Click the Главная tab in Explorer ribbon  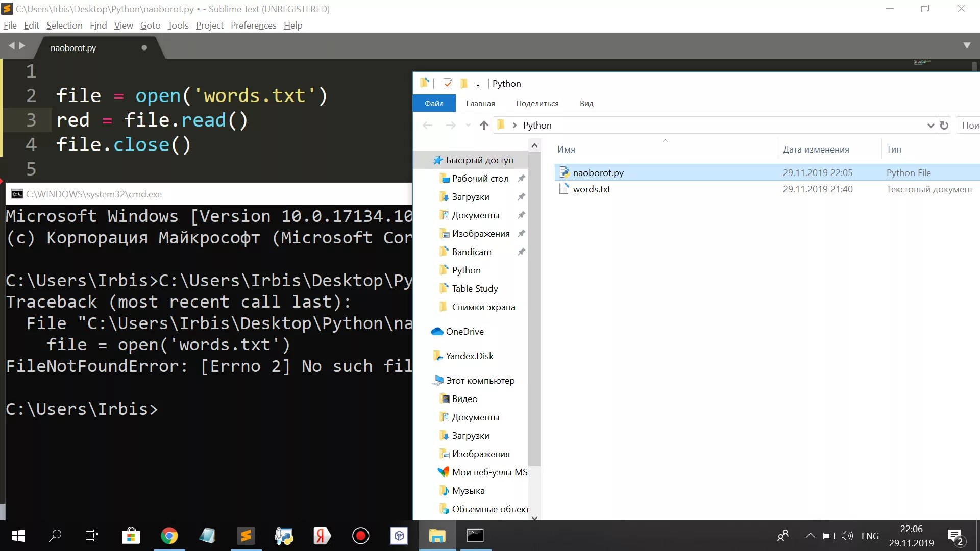click(481, 103)
